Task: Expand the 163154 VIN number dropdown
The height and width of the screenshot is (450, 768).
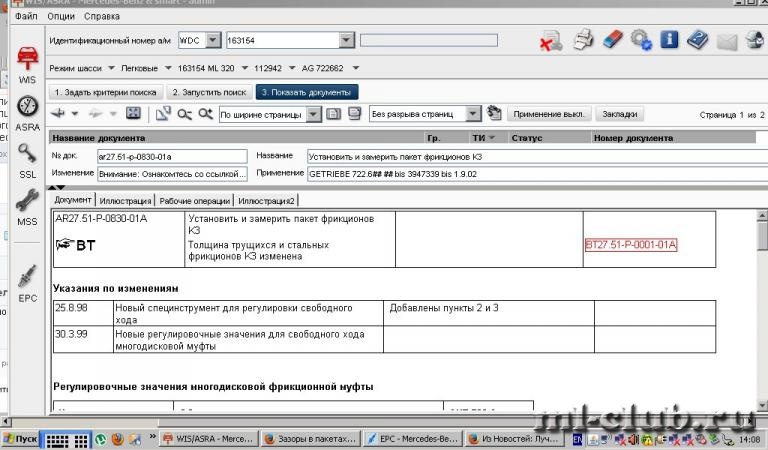Action: 346,40
